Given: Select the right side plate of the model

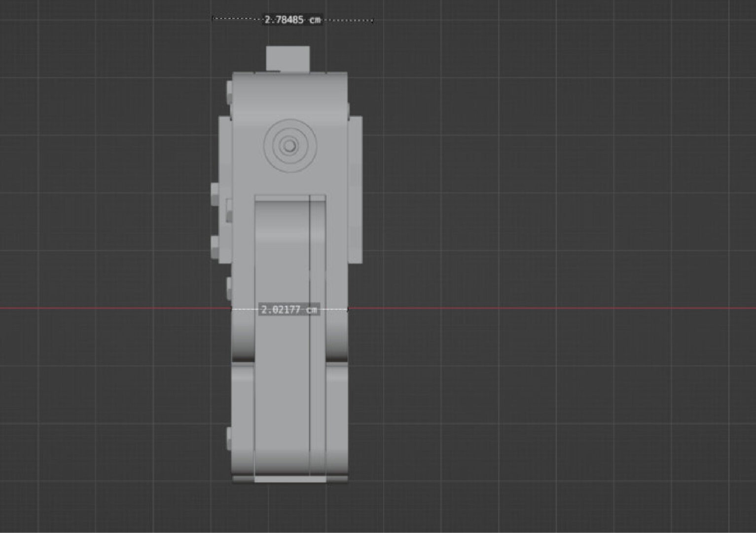Looking at the screenshot, I should click(355, 190).
